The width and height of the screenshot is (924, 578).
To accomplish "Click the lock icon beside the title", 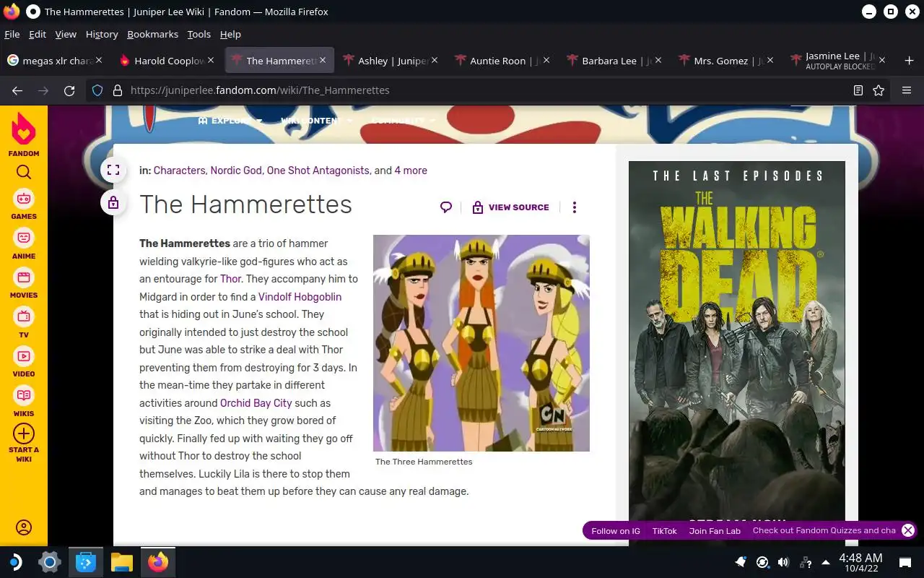I will [113, 203].
